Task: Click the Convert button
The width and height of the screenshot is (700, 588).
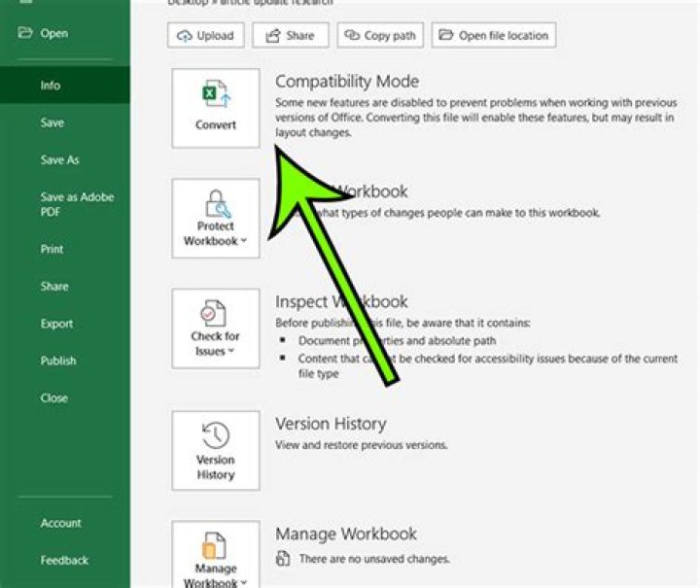Action: pos(216,108)
